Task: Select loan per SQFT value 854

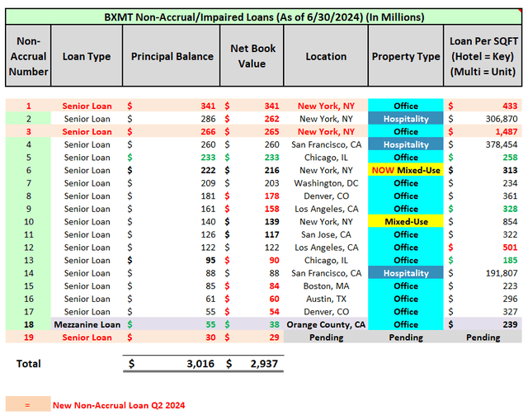Action: click(x=510, y=222)
